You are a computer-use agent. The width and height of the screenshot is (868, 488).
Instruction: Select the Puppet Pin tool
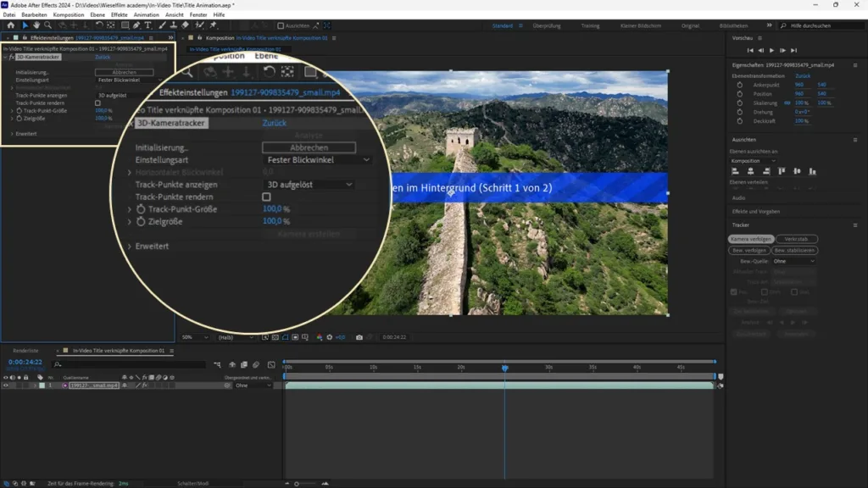tap(213, 25)
